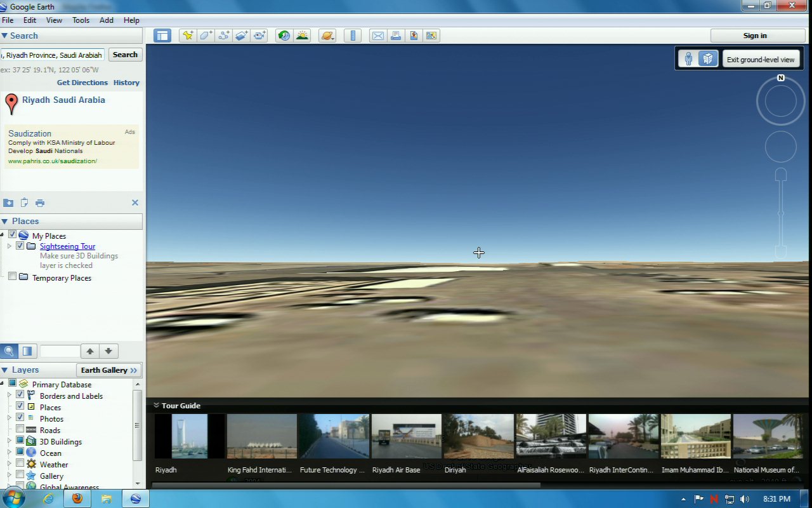Image resolution: width=812 pixels, height=508 pixels.
Task: Toggle sunlight across the landscape icon
Action: (x=302, y=36)
